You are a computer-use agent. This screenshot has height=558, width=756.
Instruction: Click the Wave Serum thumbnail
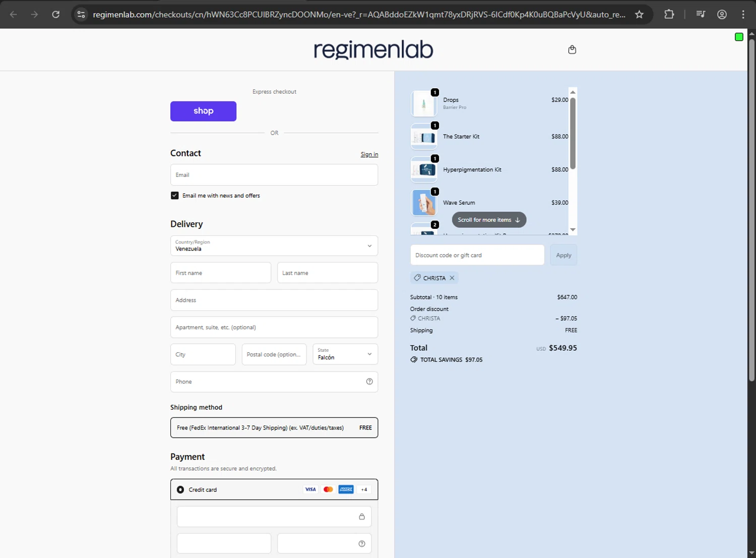[x=424, y=203]
